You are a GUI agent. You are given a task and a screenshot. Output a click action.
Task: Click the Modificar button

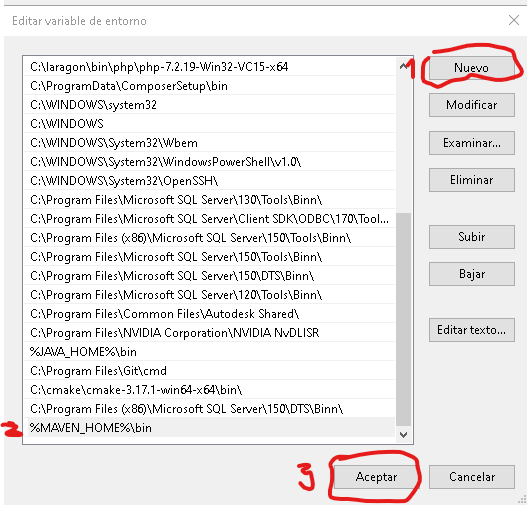coord(472,105)
